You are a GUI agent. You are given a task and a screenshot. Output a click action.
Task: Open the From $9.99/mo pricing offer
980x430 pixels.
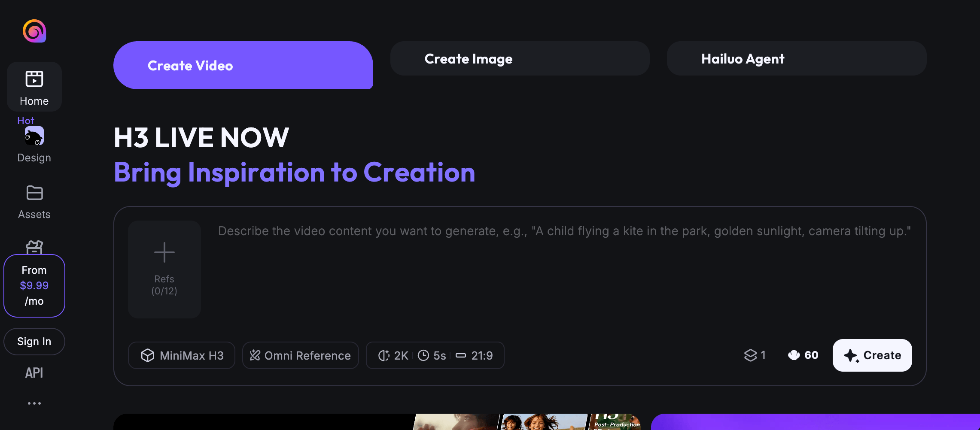[34, 286]
